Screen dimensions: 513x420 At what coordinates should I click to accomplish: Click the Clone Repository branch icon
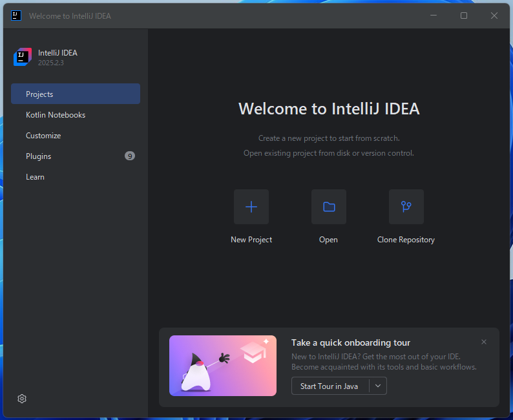(x=406, y=207)
